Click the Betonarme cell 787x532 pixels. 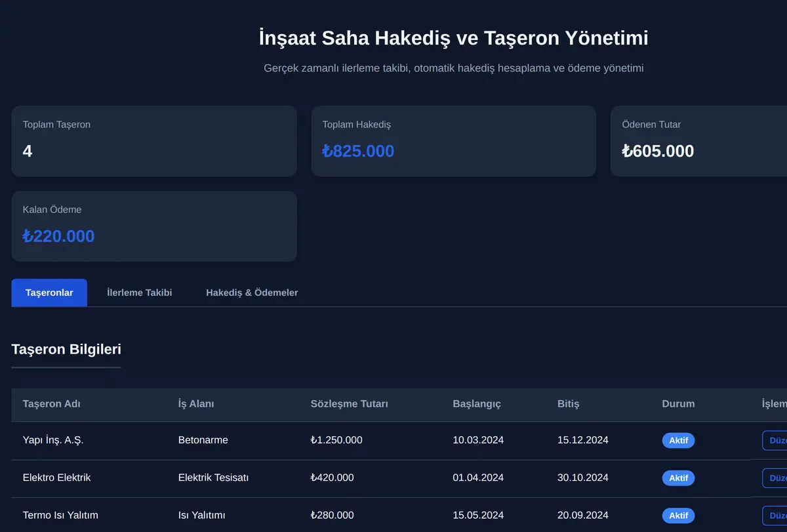[203, 440]
